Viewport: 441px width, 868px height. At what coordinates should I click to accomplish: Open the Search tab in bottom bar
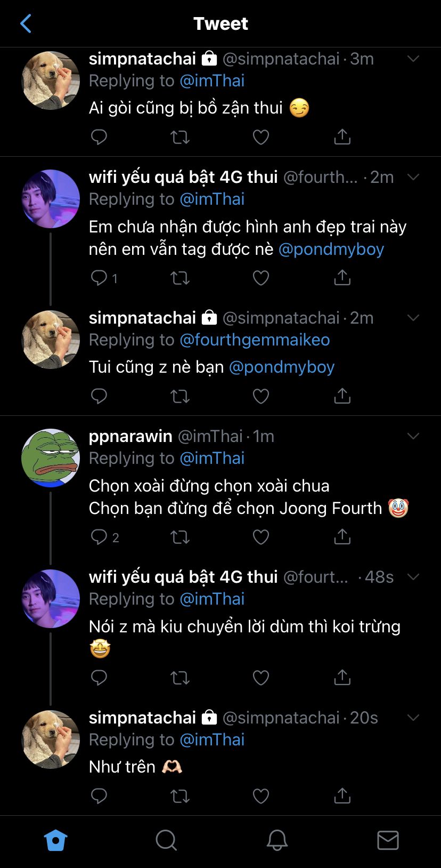tap(166, 840)
